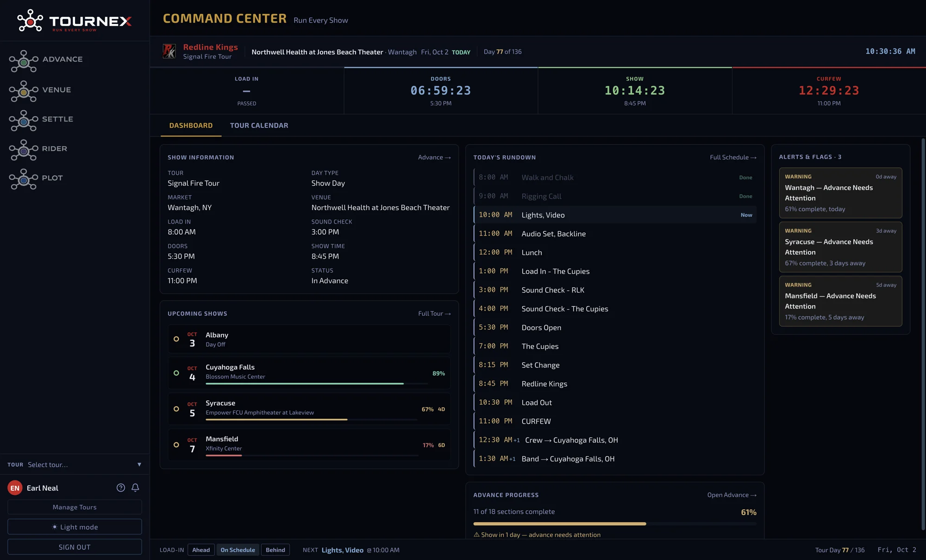Open the Full Schedule link

coord(733,157)
